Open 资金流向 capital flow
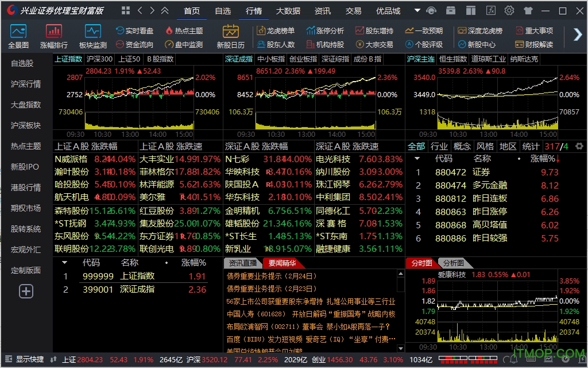Viewport: 588px width, 368px height. coord(134,45)
